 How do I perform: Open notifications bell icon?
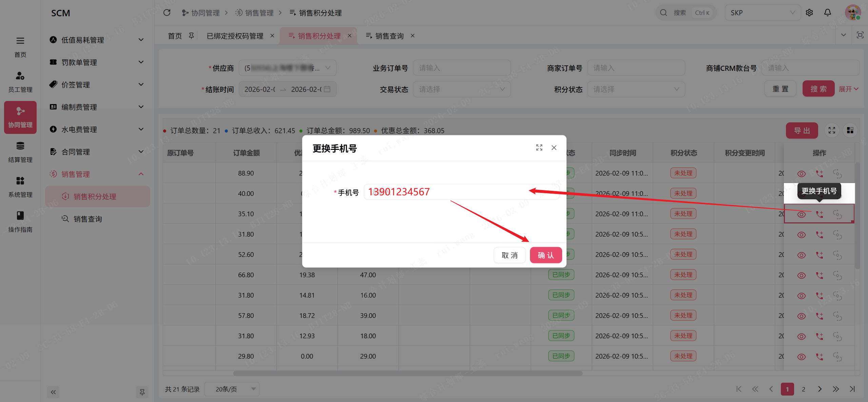pyautogui.click(x=827, y=13)
